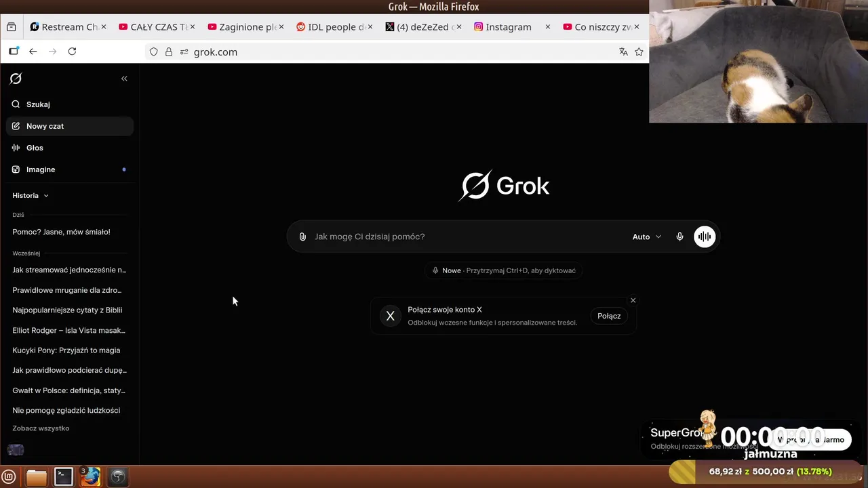Click the Połącz button

(x=609, y=316)
